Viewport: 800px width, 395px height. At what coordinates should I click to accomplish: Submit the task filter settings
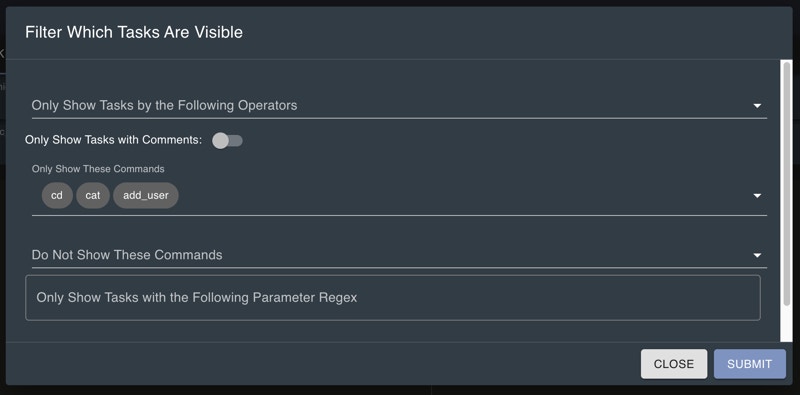749,364
